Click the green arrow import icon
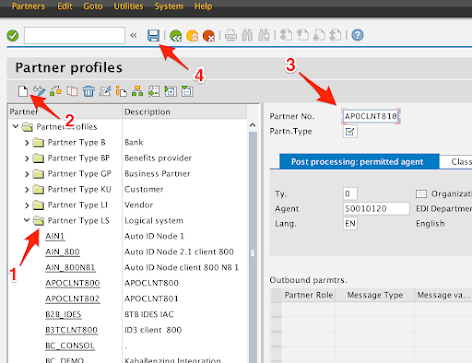This screenshot has height=363, width=472. pyautogui.click(x=154, y=91)
